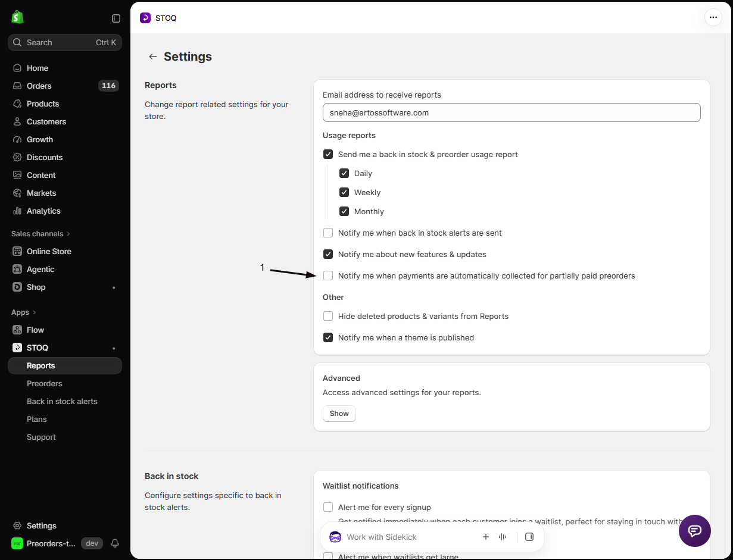733x560 pixels.
Task: Click the Customers person icon
Action: (x=17, y=121)
